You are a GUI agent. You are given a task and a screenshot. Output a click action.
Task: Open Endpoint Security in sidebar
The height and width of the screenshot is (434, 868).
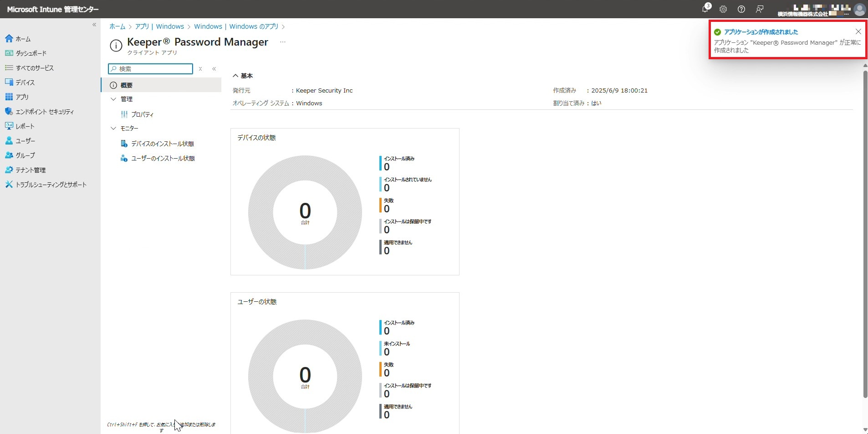point(44,112)
